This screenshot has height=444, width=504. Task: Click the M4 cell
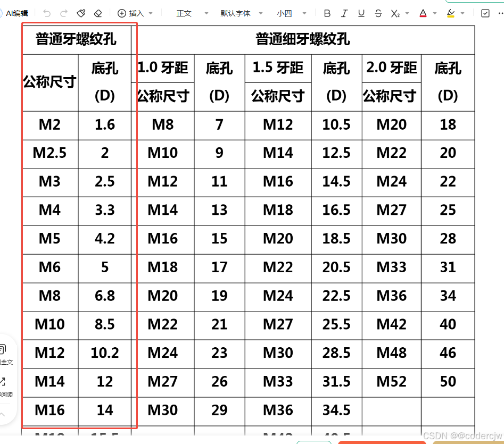coord(50,210)
